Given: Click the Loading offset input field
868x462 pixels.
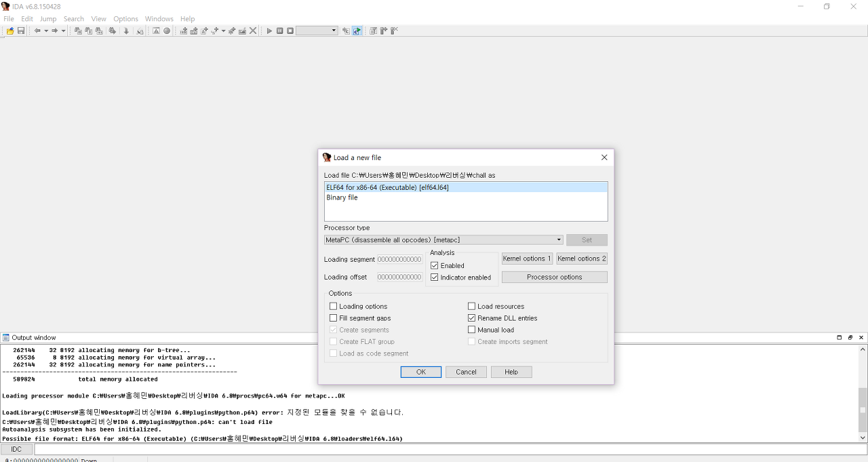Looking at the screenshot, I should (x=400, y=277).
